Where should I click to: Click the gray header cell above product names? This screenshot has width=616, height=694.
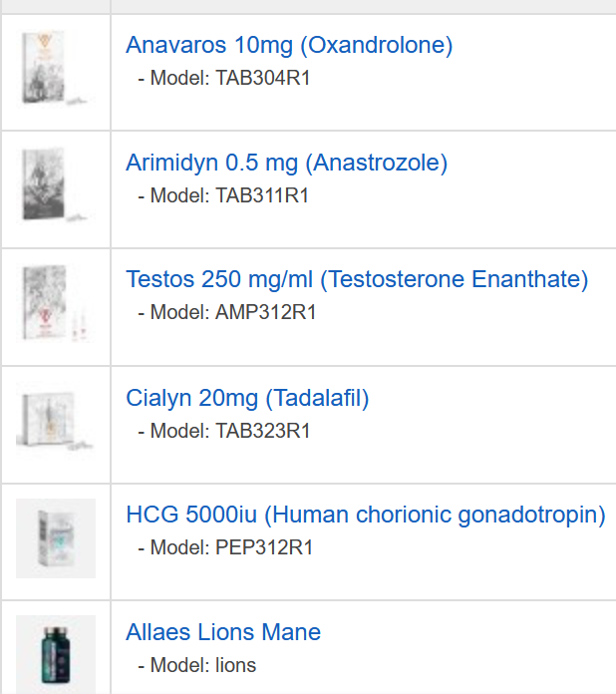pyautogui.click(x=363, y=6)
